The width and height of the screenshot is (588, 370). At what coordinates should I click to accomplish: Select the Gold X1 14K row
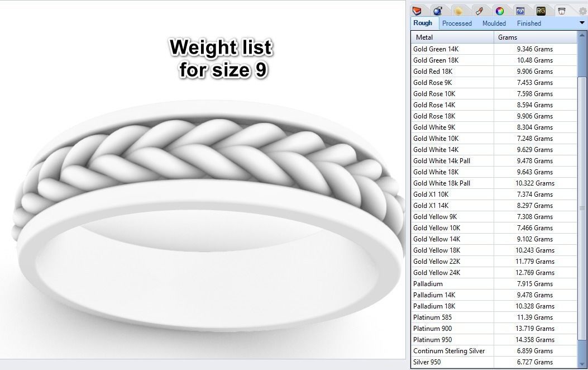pos(494,206)
